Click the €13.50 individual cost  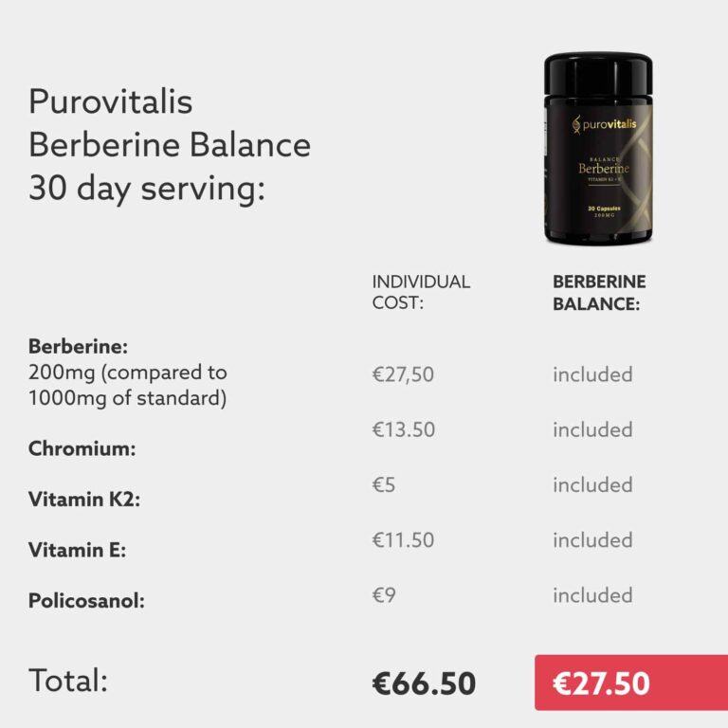coord(404,429)
